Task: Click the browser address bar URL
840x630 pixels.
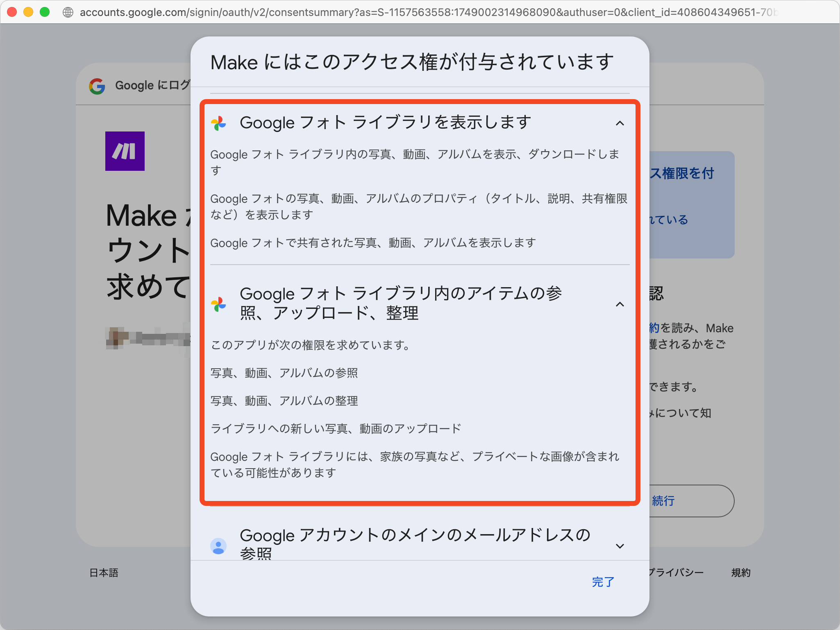Action: tap(428, 12)
